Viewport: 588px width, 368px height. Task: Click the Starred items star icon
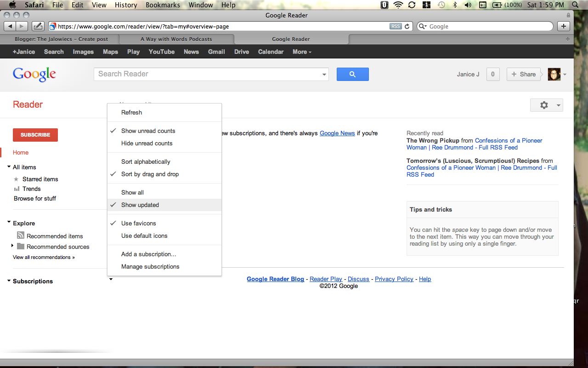tap(17, 179)
